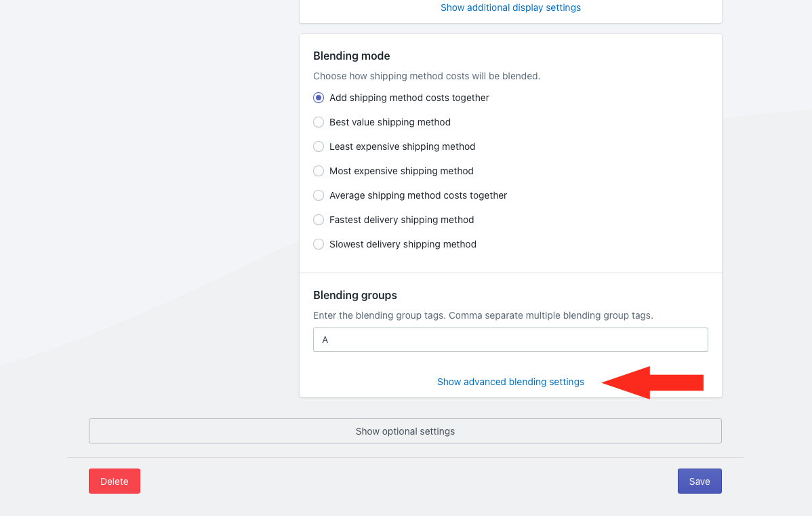Click 'Add shipping method costs together' label text
The width and height of the screenshot is (812, 516).
point(409,98)
